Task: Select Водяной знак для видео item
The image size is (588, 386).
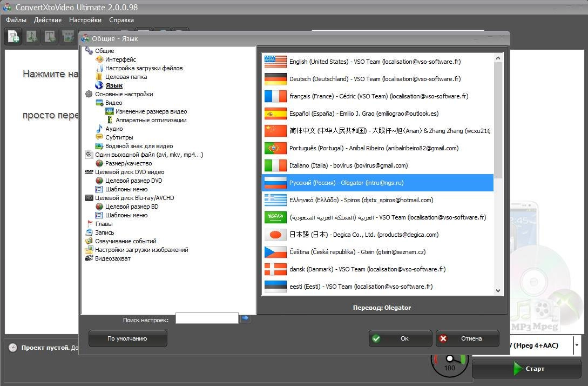Action: click(139, 145)
